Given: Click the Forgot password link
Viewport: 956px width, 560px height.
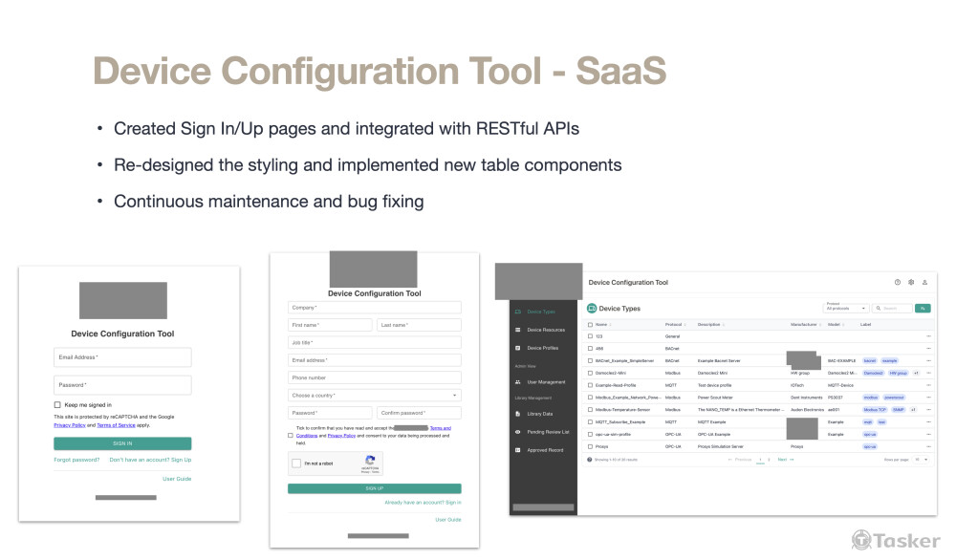Looking at the screenshot, I should tap(76, 460).
